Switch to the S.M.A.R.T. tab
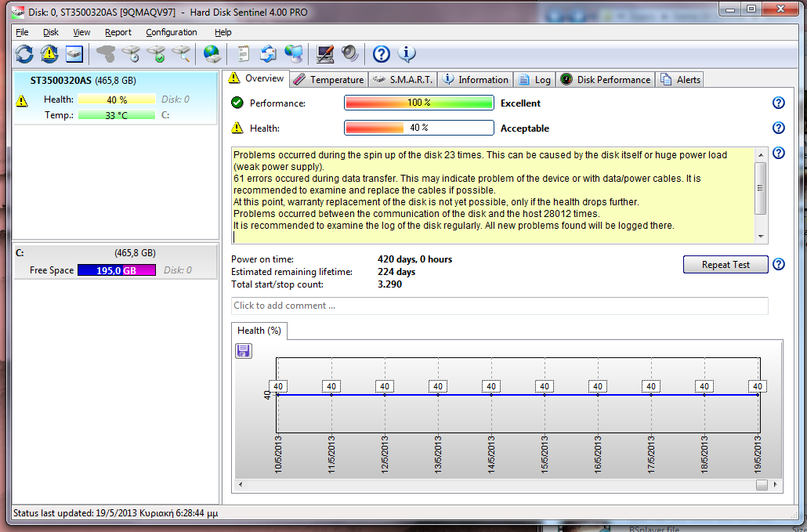 click(x=403, y=80)
